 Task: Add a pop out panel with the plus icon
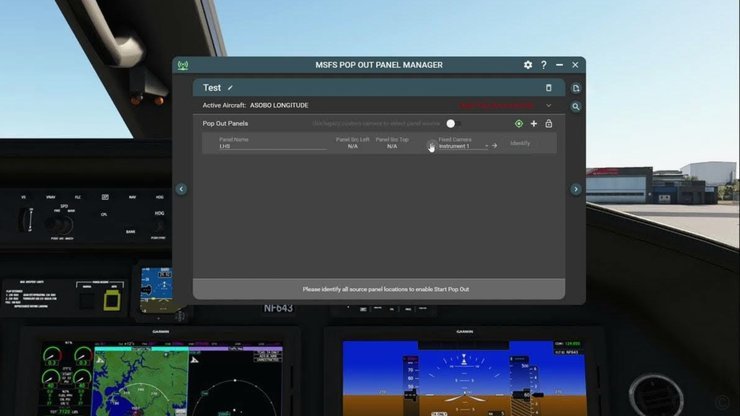534,124
